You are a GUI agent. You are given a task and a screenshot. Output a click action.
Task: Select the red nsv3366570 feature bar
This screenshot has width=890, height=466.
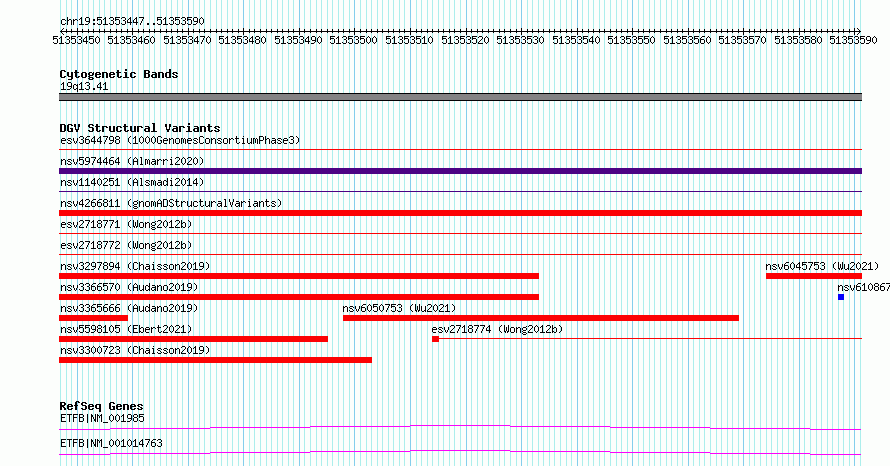coord(299,297)
